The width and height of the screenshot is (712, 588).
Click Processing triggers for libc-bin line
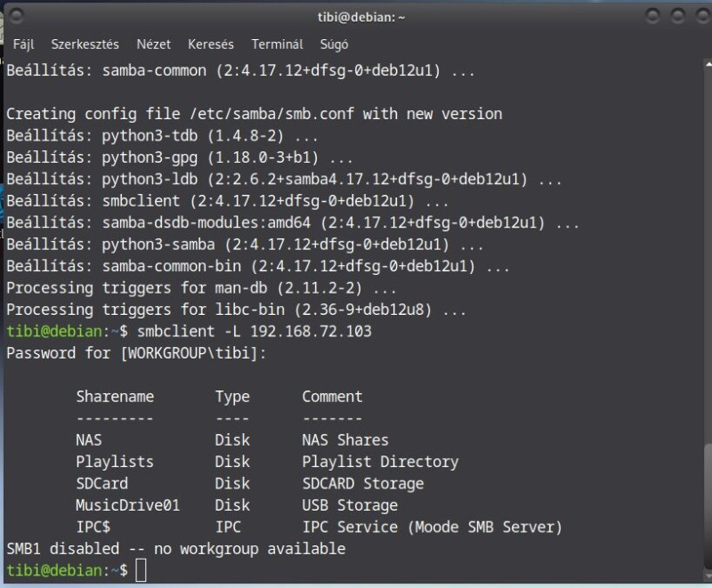(x=236, y=310)
